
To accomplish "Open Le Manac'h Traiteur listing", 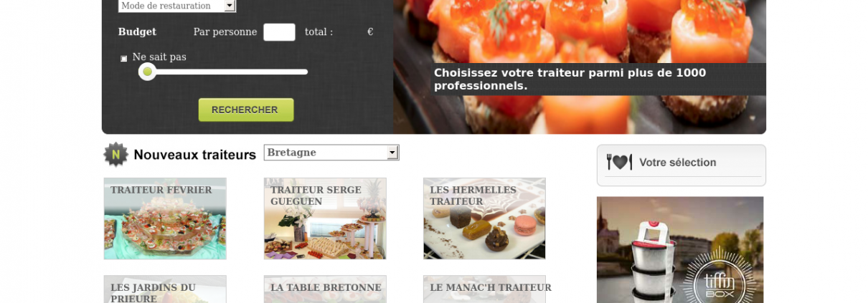I will tap(484, 289).
